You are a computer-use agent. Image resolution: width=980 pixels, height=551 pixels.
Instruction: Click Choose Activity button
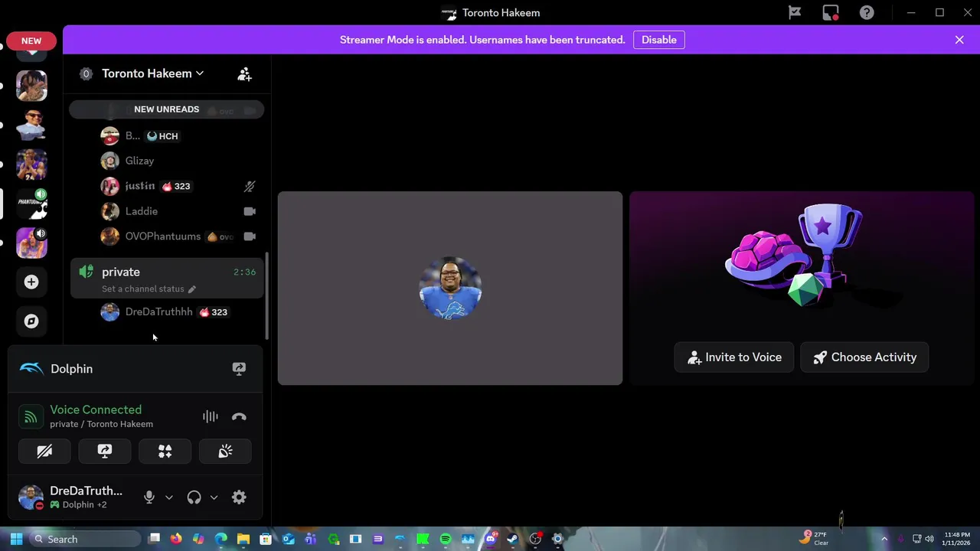pyautogui.click(x=864, y=357)
